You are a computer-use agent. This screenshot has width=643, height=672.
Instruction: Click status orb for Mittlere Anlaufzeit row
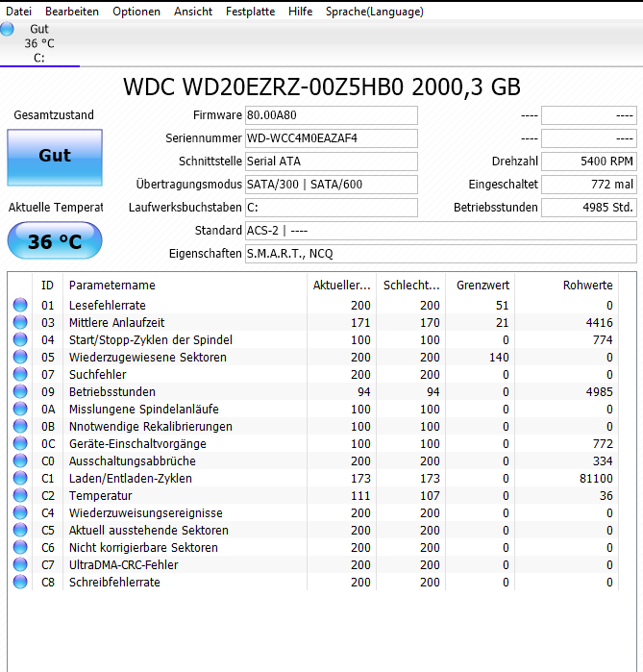[x=20, y=322]
